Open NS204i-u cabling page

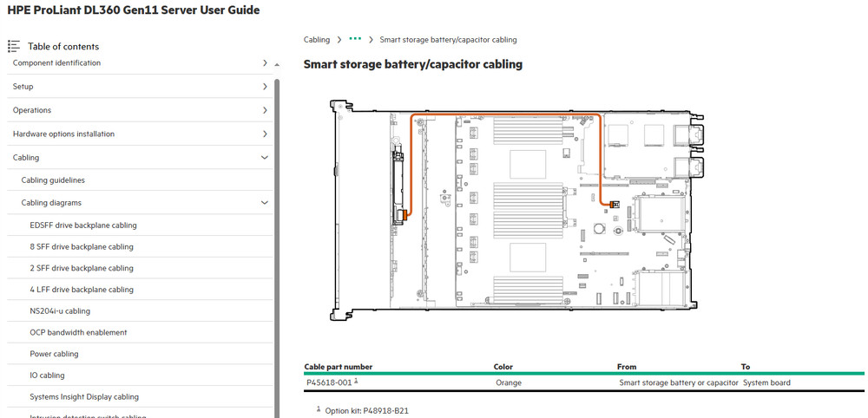(60, 311)
